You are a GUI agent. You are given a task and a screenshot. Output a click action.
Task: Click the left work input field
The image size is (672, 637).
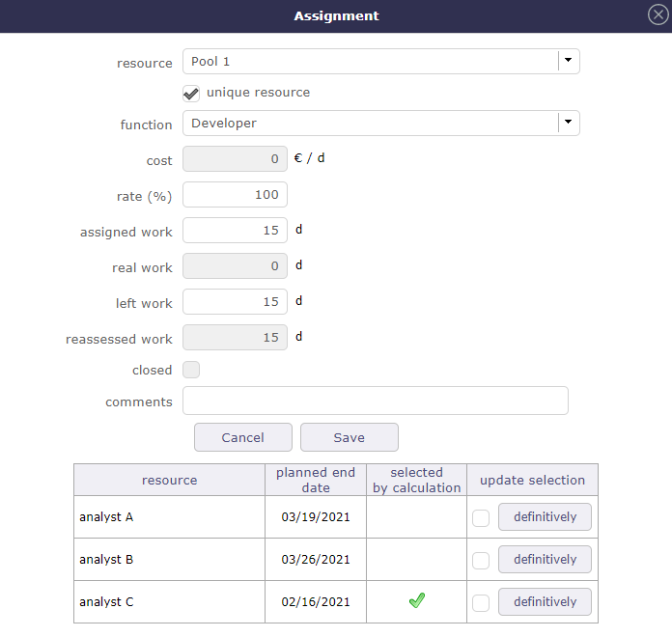[x=235, y=302]
